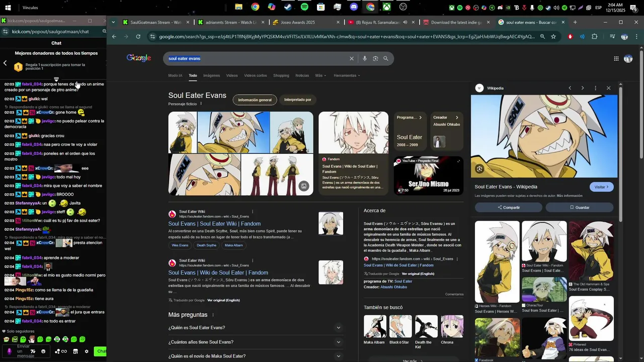644x362 pixels.
Task: Open Google Lens image search icon
Action: tap(375, 59)
